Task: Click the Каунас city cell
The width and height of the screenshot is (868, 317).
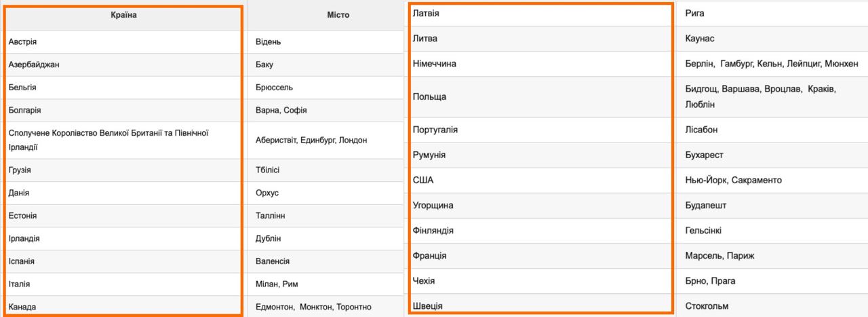Action: pyautogui.click(x=700, y=39)
